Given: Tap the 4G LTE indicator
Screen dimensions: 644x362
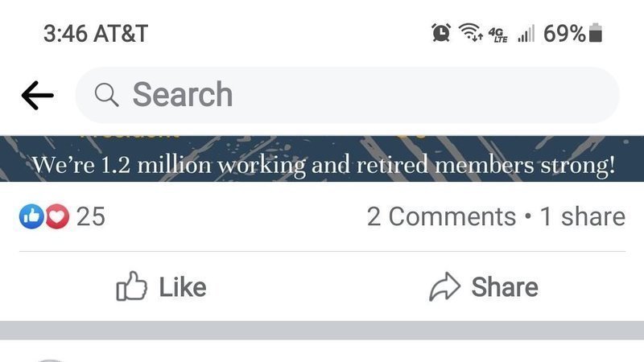Looking at the screenshot, I should [x=498, y=34].
